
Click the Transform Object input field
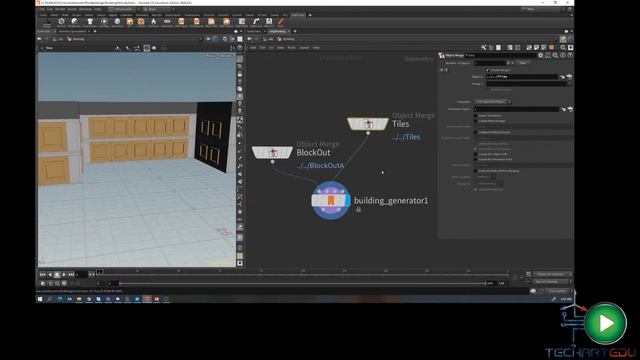[x=516, y=109]
